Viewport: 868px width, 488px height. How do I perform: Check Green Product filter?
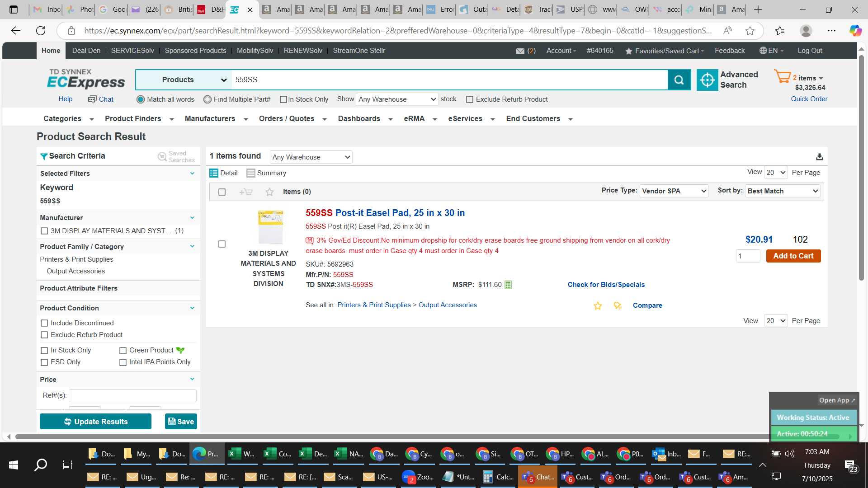pyautogui.click(x=123, y=351)
